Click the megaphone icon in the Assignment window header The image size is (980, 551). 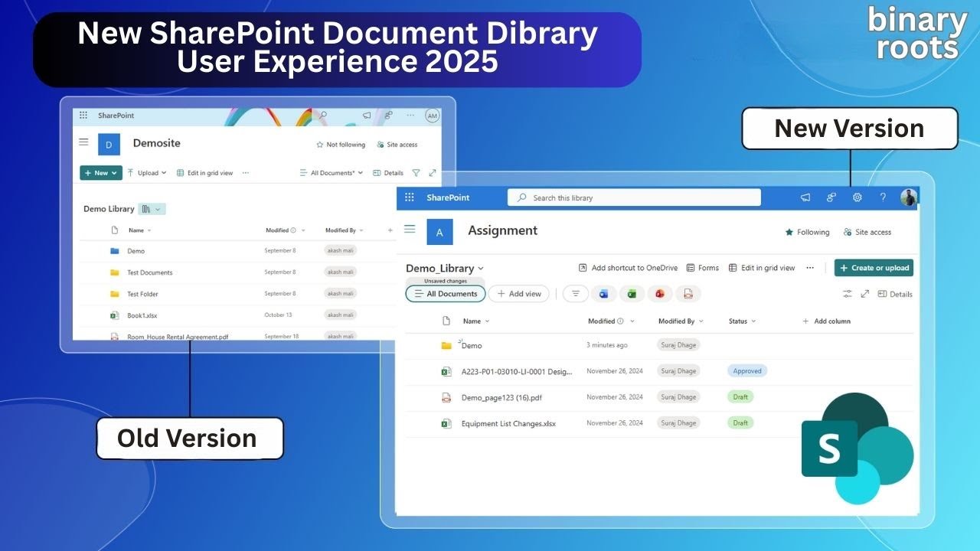pyautogui.click(x=805, y=197)
